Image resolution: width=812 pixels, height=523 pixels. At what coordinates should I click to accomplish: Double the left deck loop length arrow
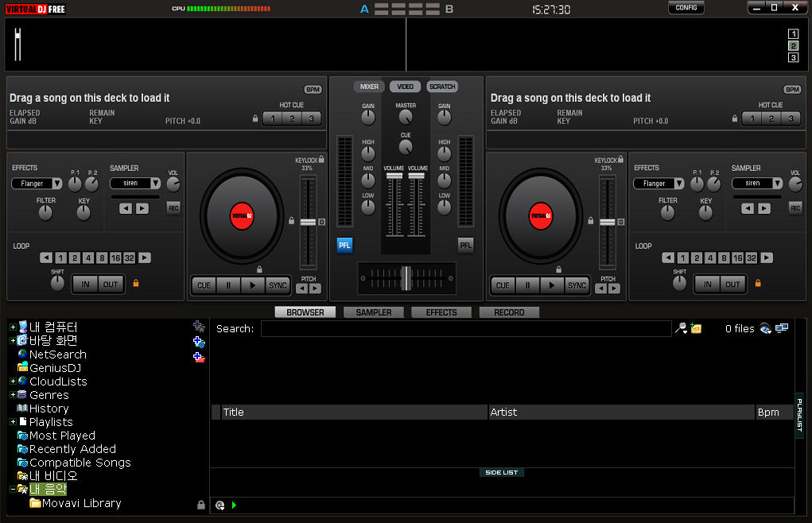pos(145,258)
